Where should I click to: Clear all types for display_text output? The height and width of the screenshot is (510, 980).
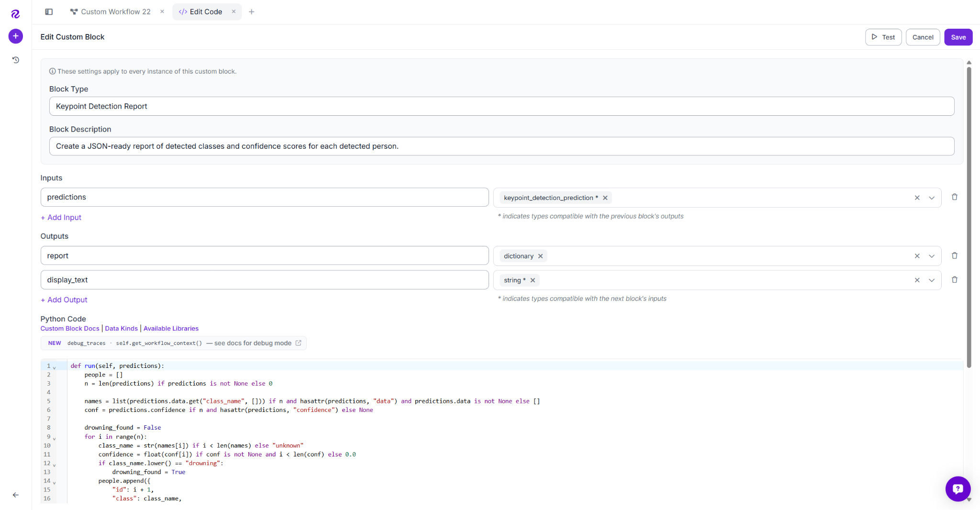point(917,280)
